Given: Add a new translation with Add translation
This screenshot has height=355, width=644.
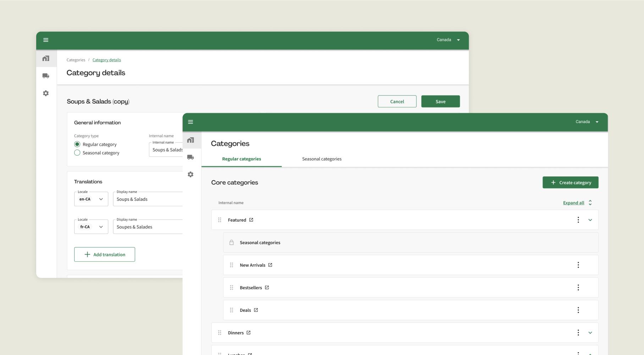Looking at the screenshot, I should pos(104,254).
